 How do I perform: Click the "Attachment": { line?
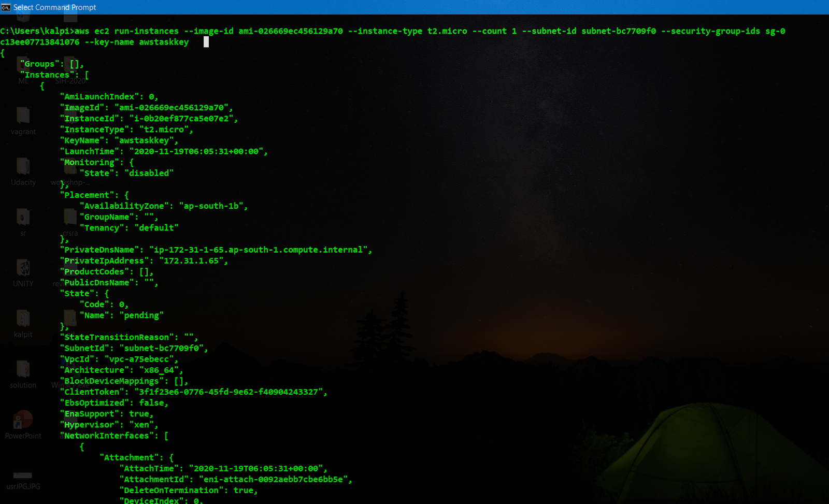137,457
